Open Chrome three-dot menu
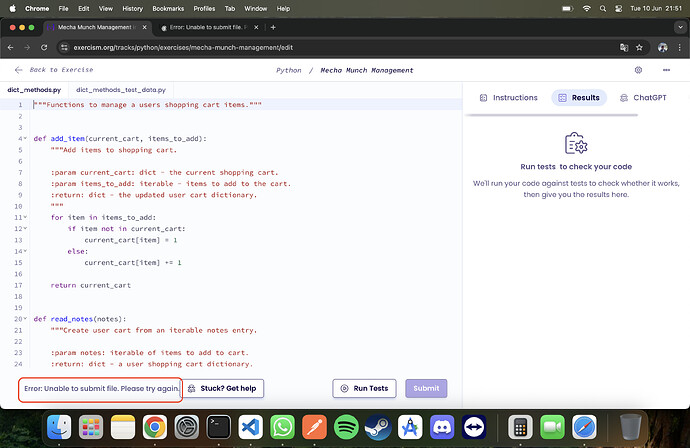This screenshot has height=448, width=690. pyautogui.click(x=679, y=48)
